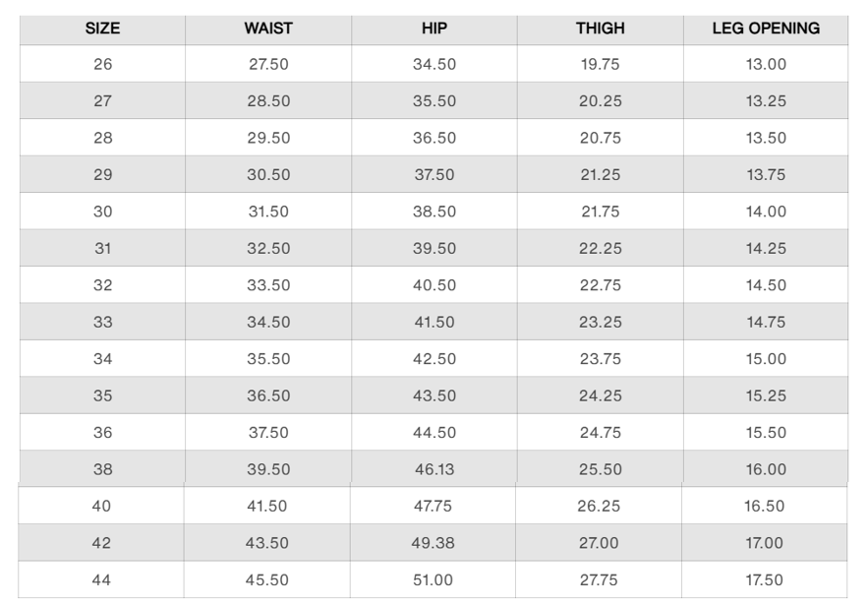Select the waist value 28.50
Viewport: 868px width, 606px height.
[x=268, y=101]
